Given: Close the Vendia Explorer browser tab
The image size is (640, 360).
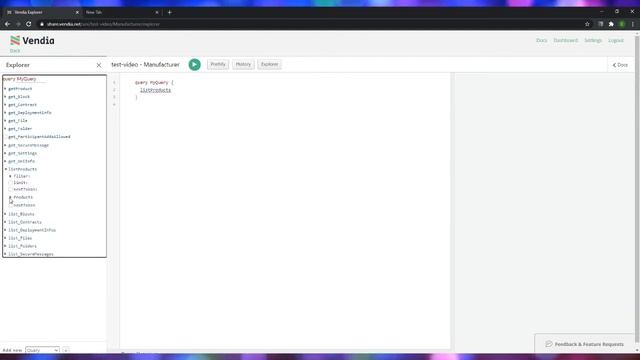Looking at the screenshot, I should pyautogui.click(x=77, y=13).
